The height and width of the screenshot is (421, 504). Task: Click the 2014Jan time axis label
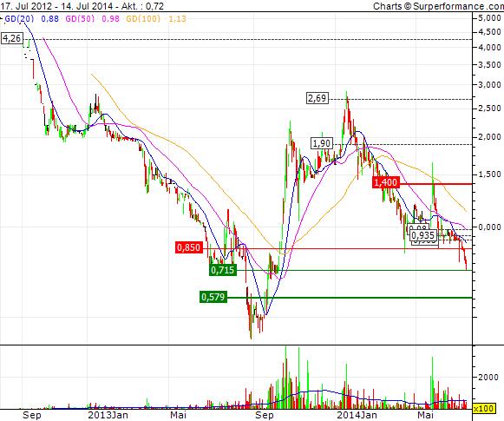pyautogui.click(x=357, y=415)
